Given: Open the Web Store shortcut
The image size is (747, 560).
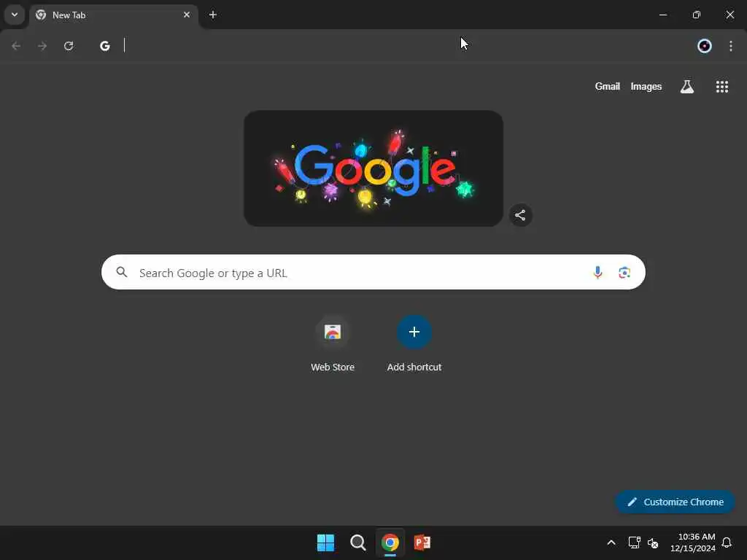Looking at the screenshot, I should [333, 343].
